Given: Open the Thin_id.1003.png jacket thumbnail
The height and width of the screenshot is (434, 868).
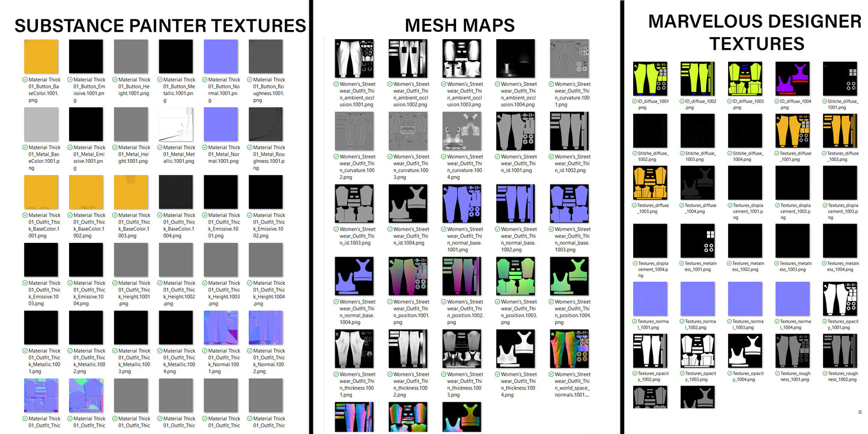Looking at the screenshot, I should (354, 204).
